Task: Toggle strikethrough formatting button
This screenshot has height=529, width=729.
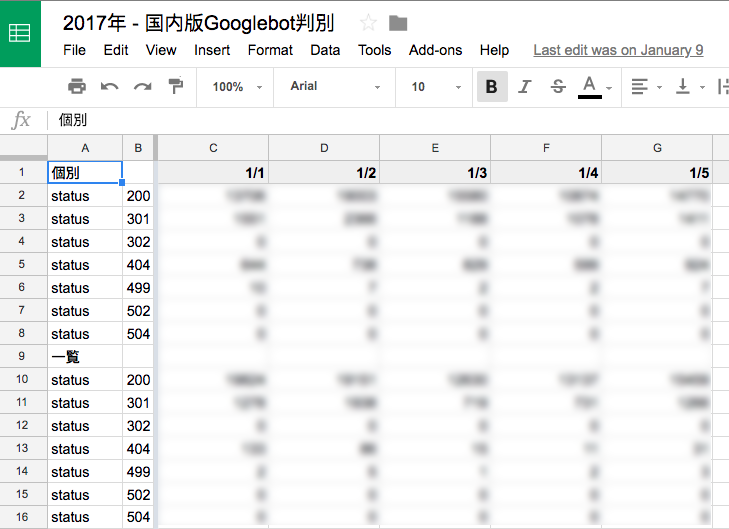Action: (558, 86)
